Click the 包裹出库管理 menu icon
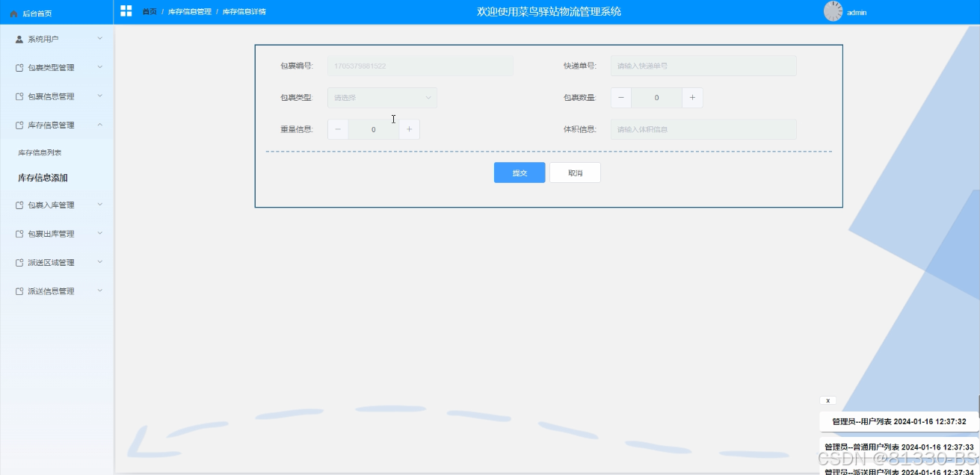 click(x=19, y=234)
